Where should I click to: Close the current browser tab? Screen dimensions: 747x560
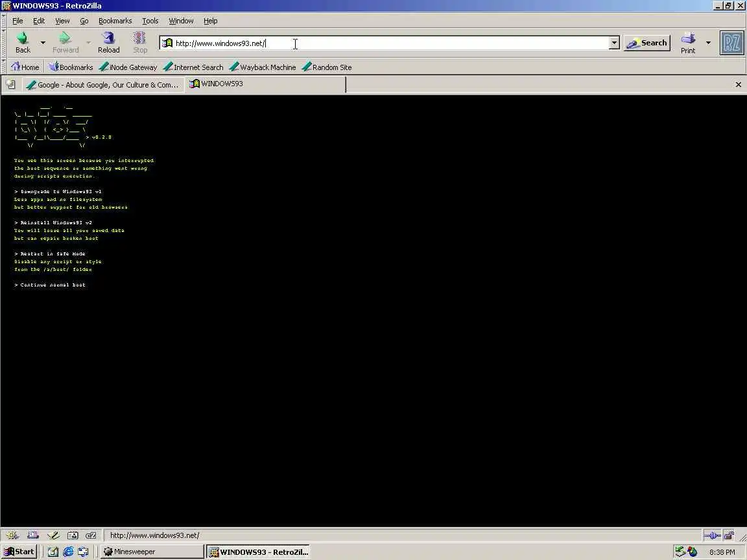point(738,85)
